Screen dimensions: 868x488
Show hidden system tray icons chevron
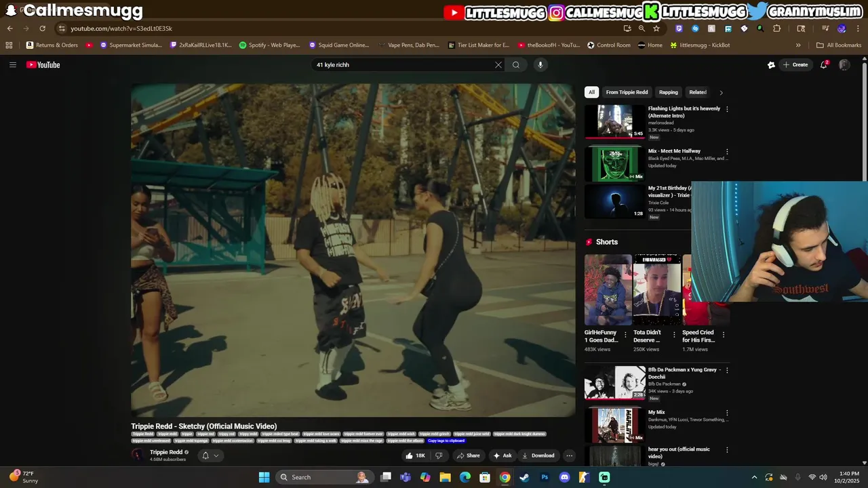pyautogui.click(x=754, y=477)
